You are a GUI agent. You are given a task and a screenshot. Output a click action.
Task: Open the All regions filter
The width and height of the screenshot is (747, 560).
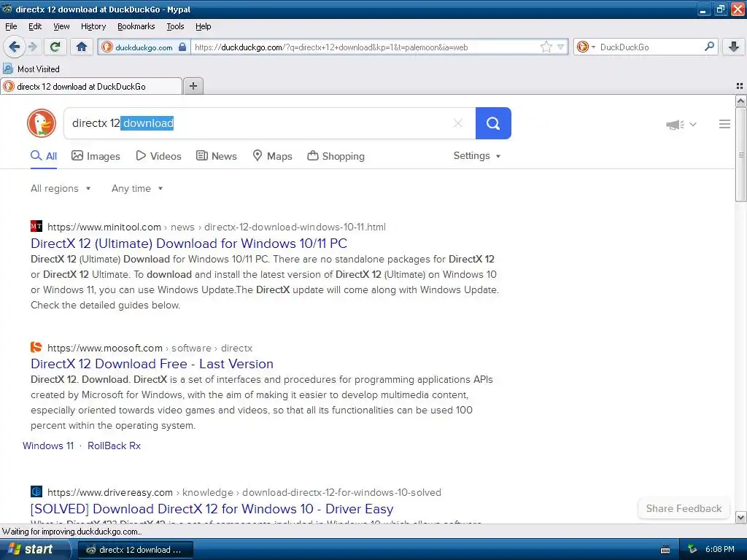click(61, 189)
